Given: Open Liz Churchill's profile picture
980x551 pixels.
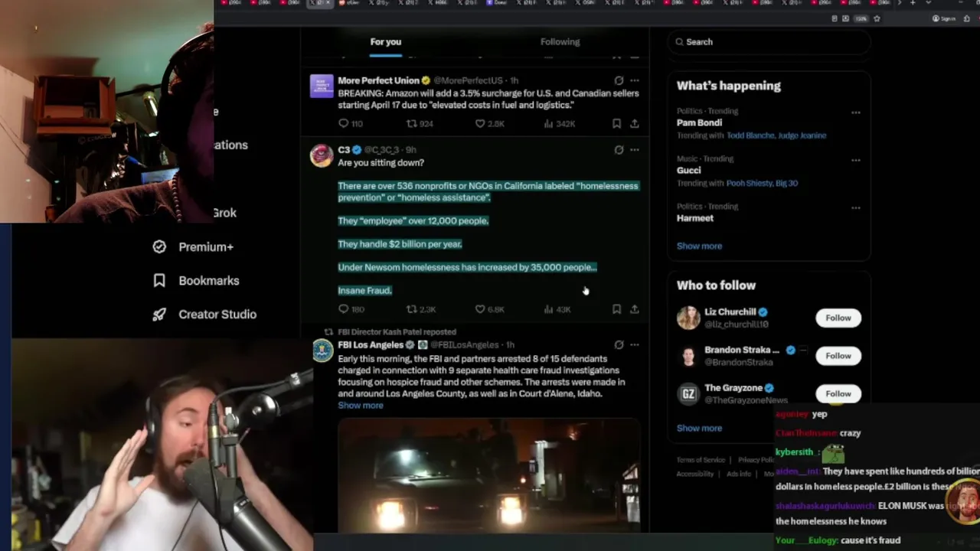Looking at the screenshot, I should click(x=688, y=318).
